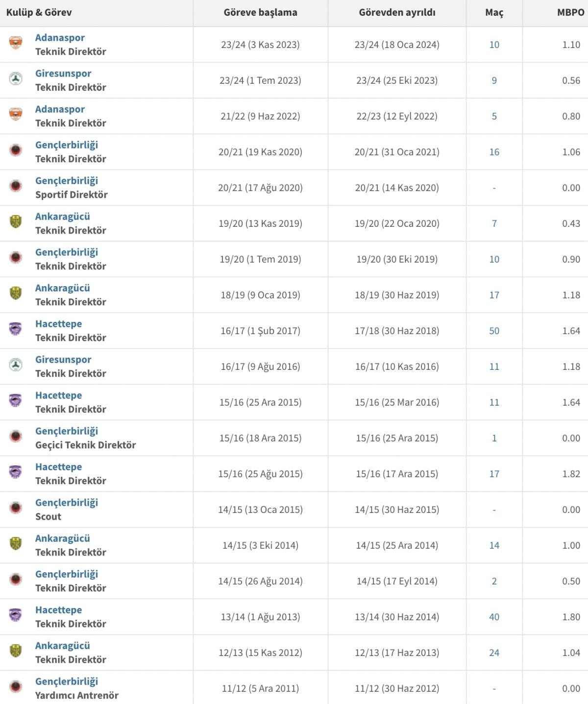The width and height of the screenshot is (588, 704).
Task: Click the Hacettepe logo in the 1 Şub 2017 row
Action: (16, 329)
